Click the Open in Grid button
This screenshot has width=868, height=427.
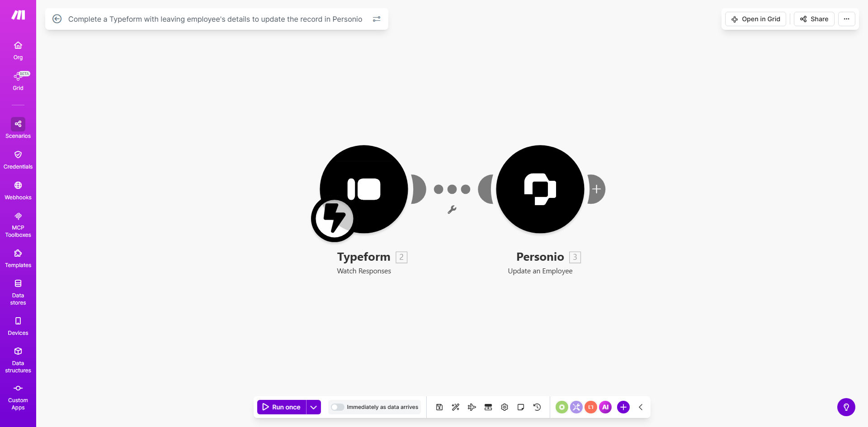pyautogui.click(x=755, y=19)
